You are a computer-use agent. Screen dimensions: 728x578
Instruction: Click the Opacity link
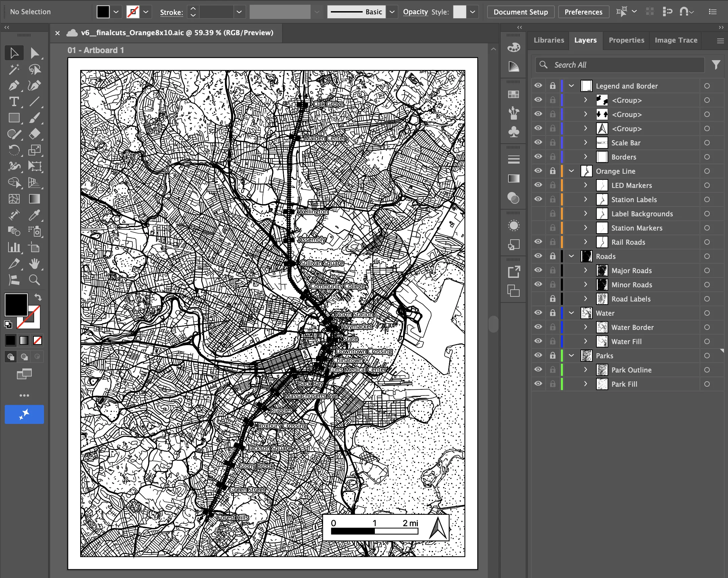[415, 12]
